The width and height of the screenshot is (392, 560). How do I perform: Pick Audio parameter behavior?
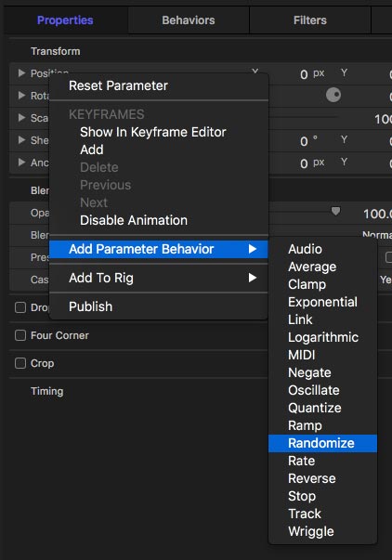322,249
